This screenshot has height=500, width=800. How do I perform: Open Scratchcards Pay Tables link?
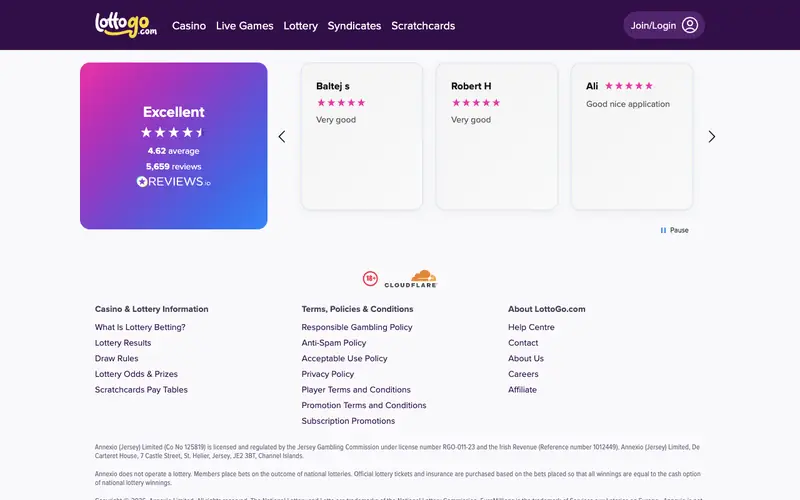pyautogui.click(x=141, y=390)
